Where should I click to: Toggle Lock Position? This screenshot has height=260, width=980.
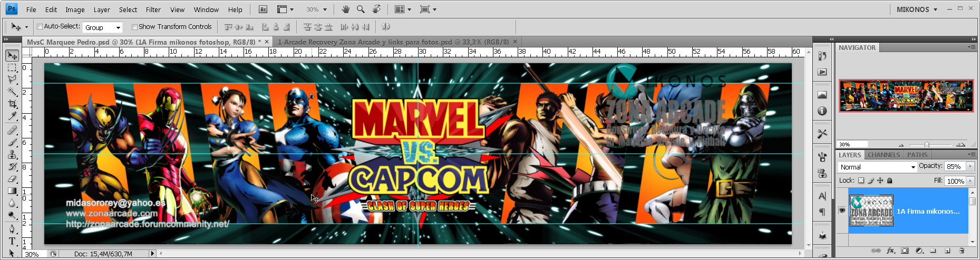880,181
